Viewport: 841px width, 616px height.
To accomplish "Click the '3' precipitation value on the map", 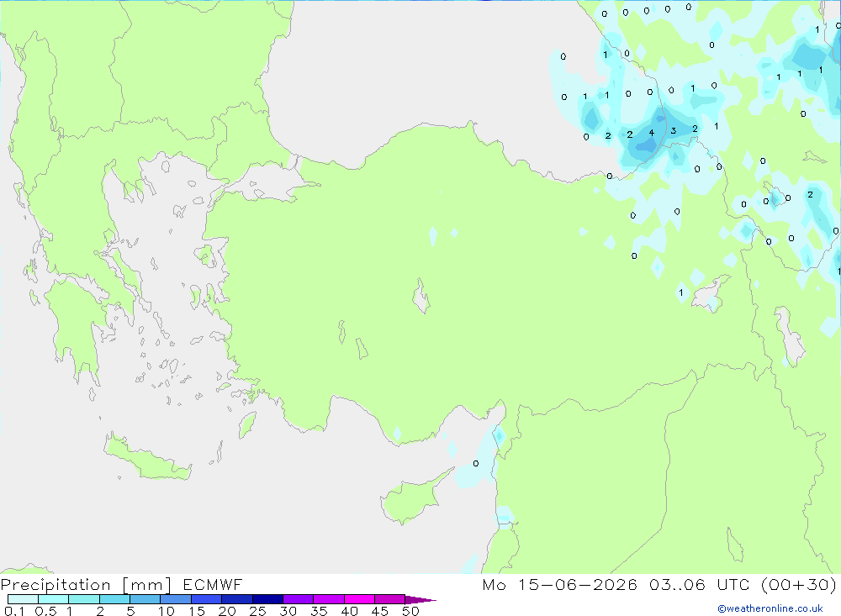I will pyautogui.click(x=674, y=131).
